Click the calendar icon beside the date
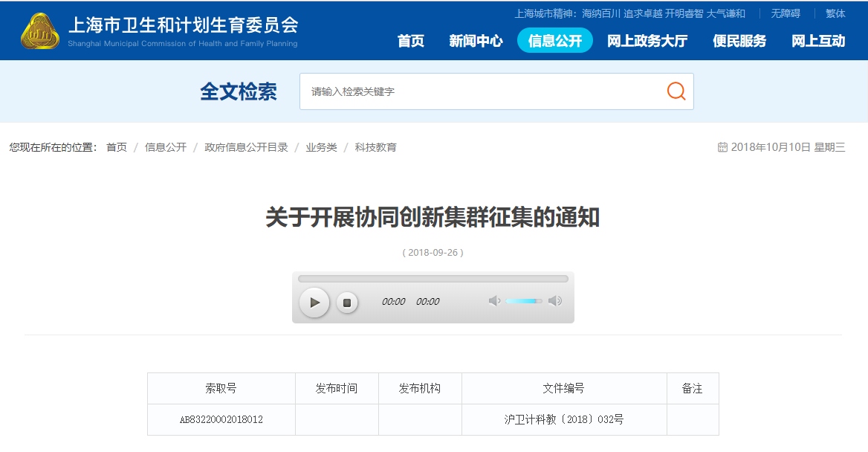The image size is (868, 452). point(722,147)
